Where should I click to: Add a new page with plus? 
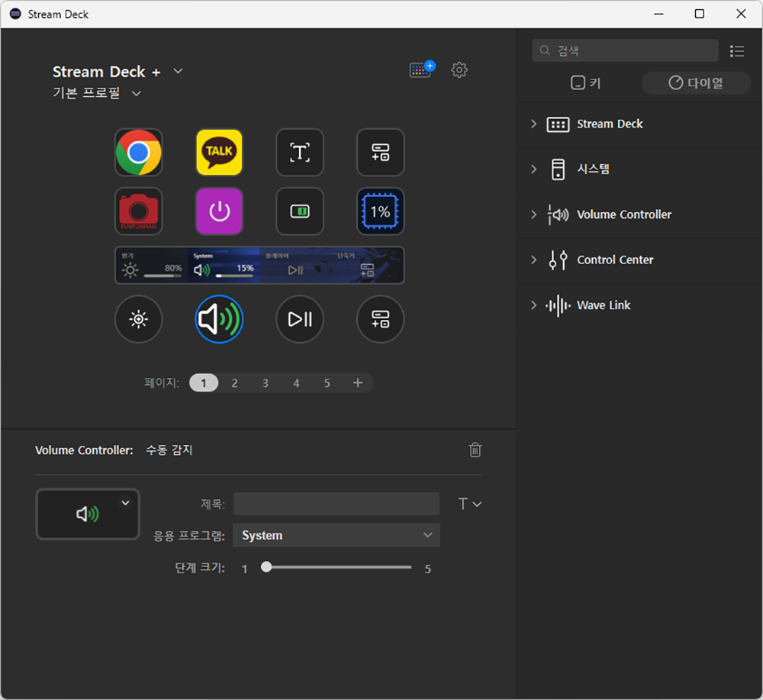(x=358, y=383)
